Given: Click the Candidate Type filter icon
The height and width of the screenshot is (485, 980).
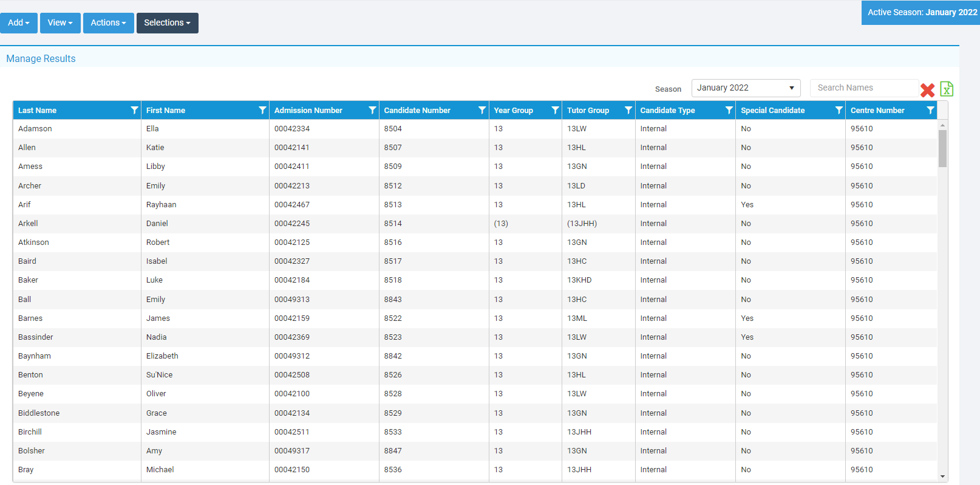Looking at the screenshot, I should [729, 110].
